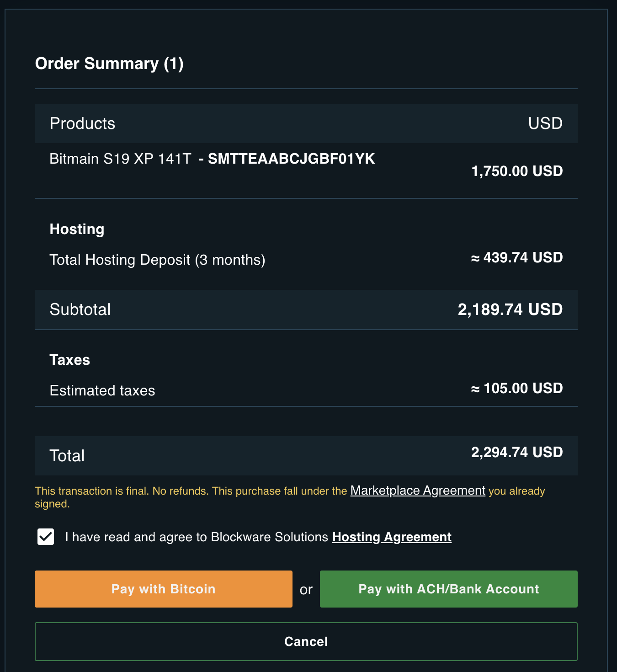Click the Order Summary (1) heading

(109, 64)
